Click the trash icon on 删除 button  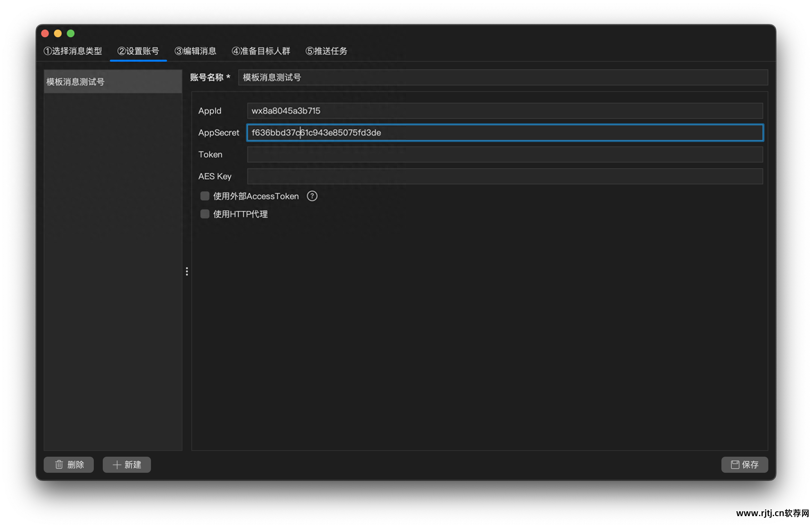point(59,464)
